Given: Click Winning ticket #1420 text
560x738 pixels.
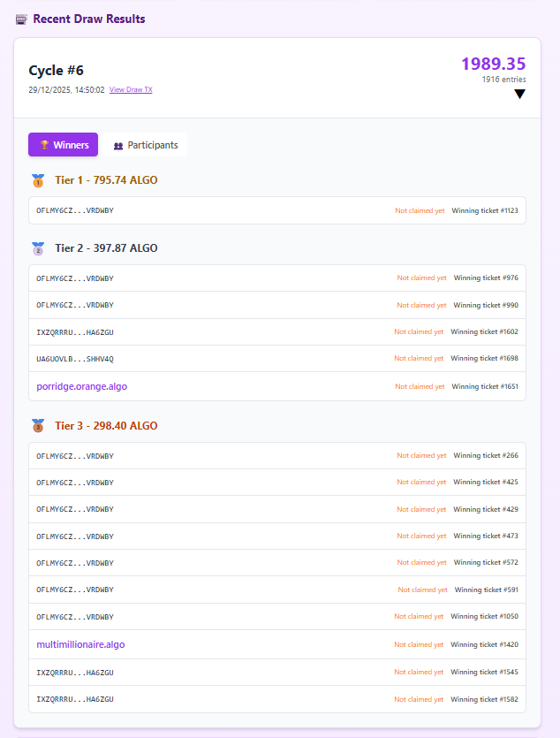Looking at the screenshot, I should point(484,644).
